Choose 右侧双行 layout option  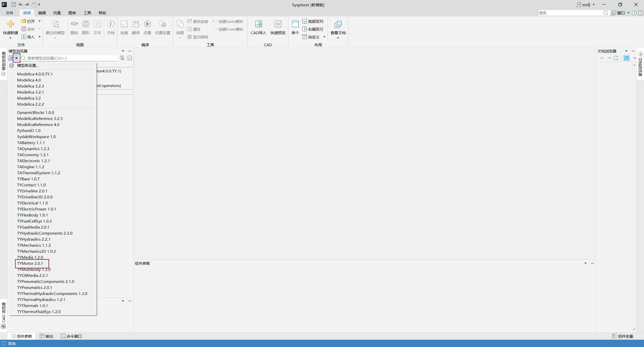[x=313, y=29]
